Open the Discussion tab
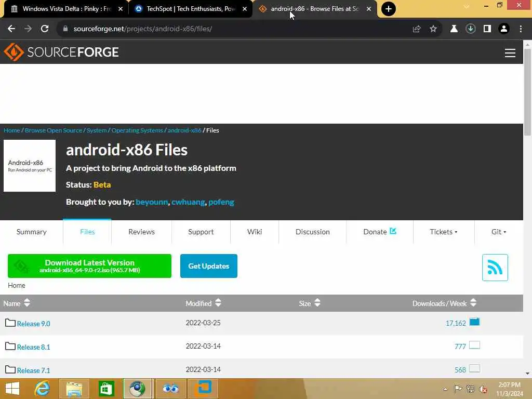532x399 pixels. tap(312, 232)
